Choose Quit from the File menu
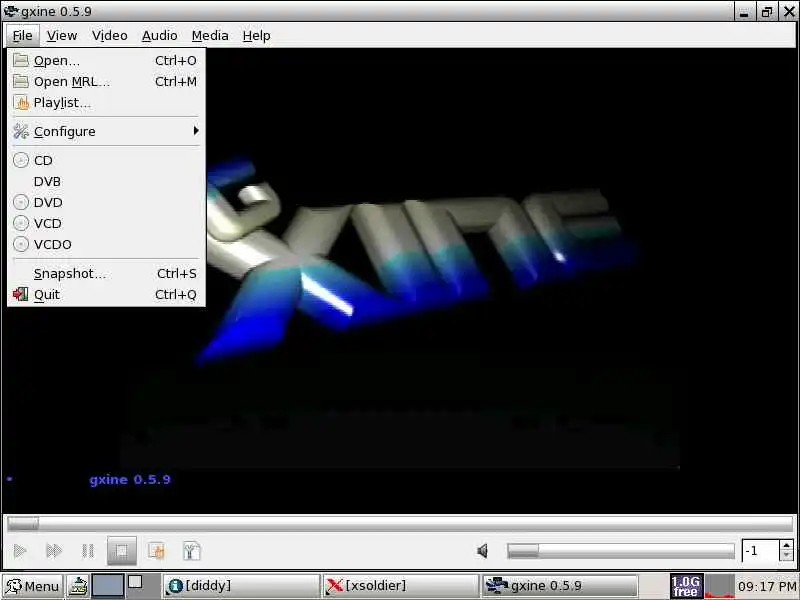 coord(106,294)
